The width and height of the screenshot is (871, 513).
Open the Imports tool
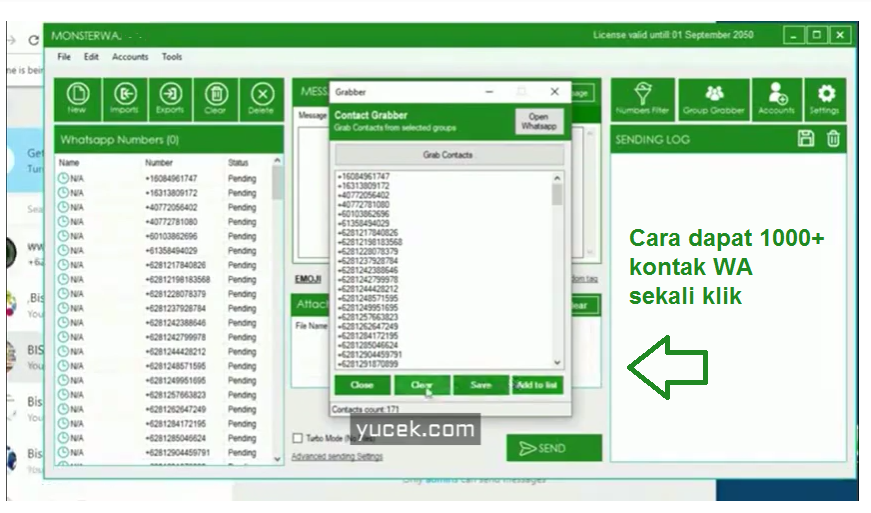[124, 99]
